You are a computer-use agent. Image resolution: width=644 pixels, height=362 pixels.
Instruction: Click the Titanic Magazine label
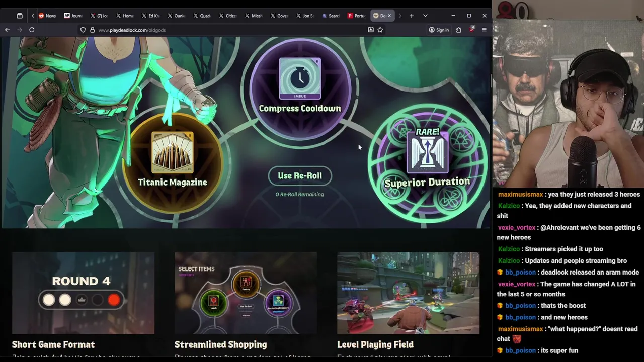pyautogui.click(x=173, y=182)
